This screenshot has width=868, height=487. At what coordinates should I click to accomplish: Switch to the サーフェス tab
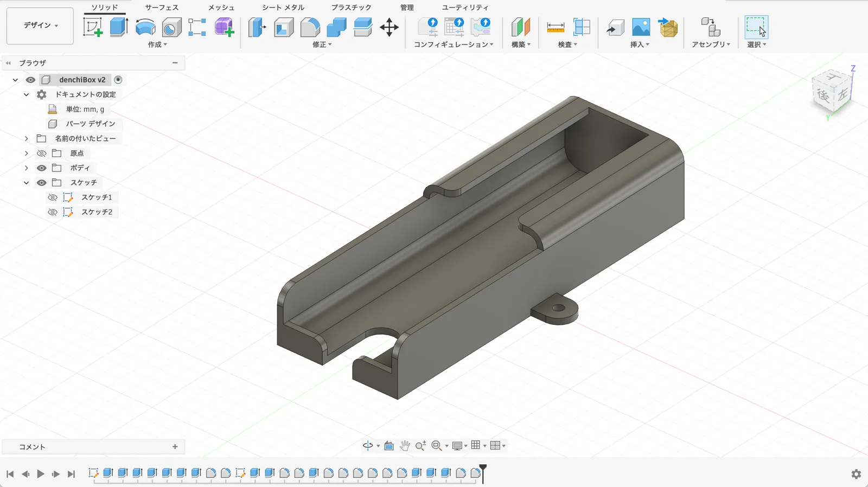point(162,8)
